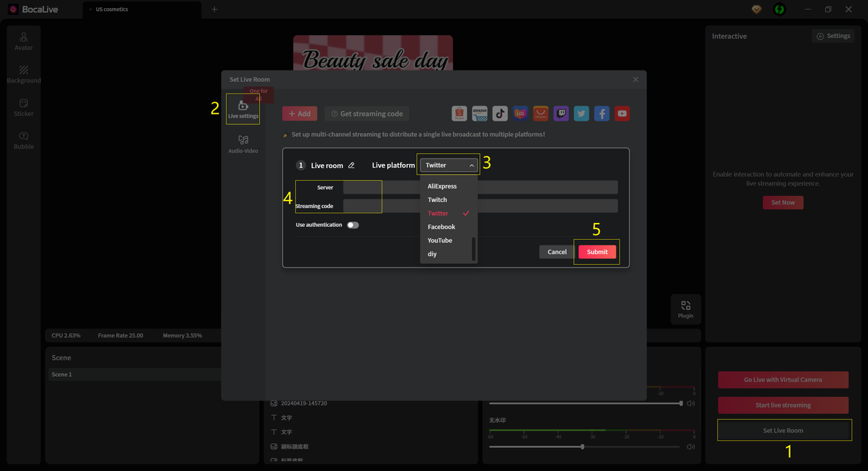The height and width of the screenshot is (471, 868).
Task: Open the Avatar panel in left sidebar
Action: click(x=23, y=41)
